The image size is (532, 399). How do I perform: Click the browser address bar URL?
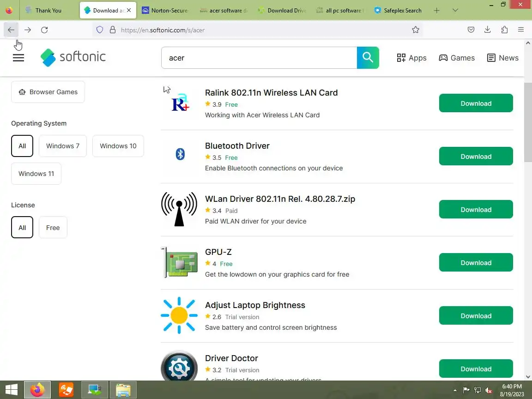(x=163, y=30)
